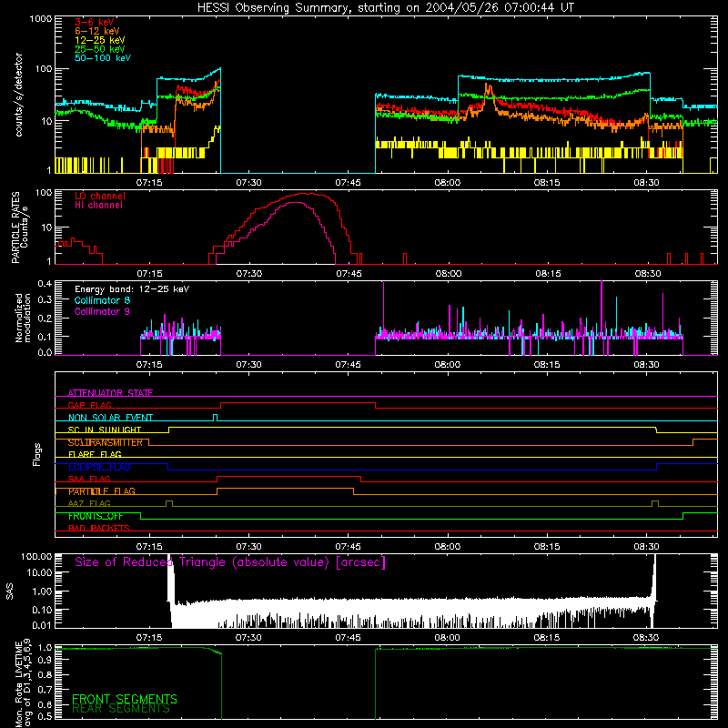The width and height of the screenshot is (728, 728).
Task: Select the 'SC TRANSMITTER' flag label
Action: click(x=105, y=442)
